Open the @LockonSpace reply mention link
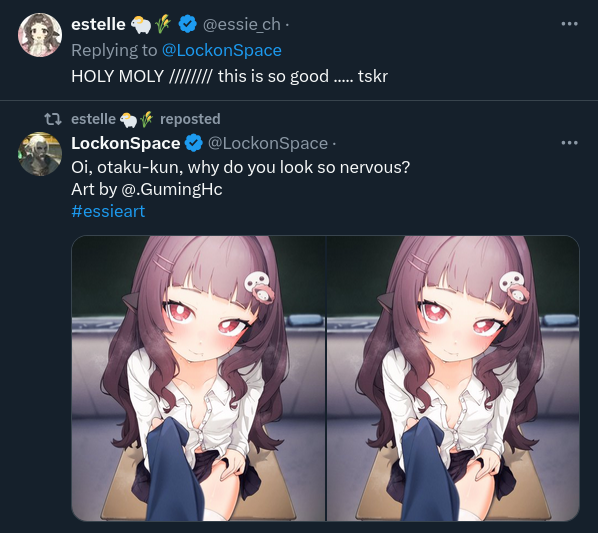Viewport: 598px width, 533px height. coord(222,50)
